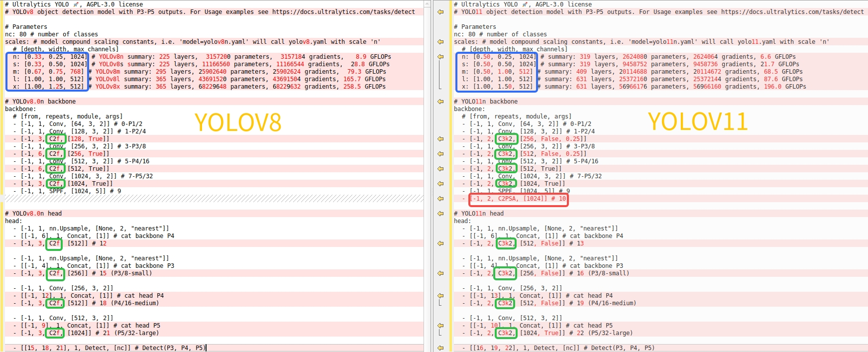Click 'C3k2, [512, False]] # 19 (P4/16-medium)' line
This screenshot has height=352, width=868.
click(x=549, y=303)
